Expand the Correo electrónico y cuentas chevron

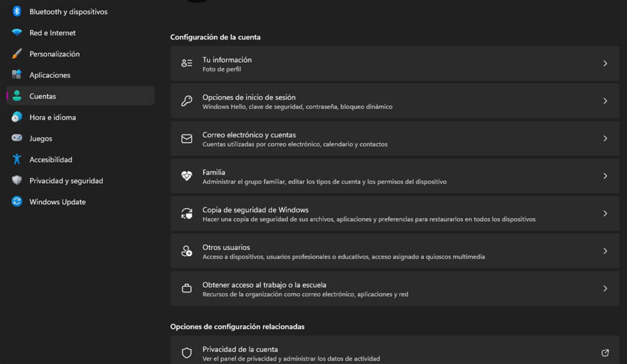605,138
